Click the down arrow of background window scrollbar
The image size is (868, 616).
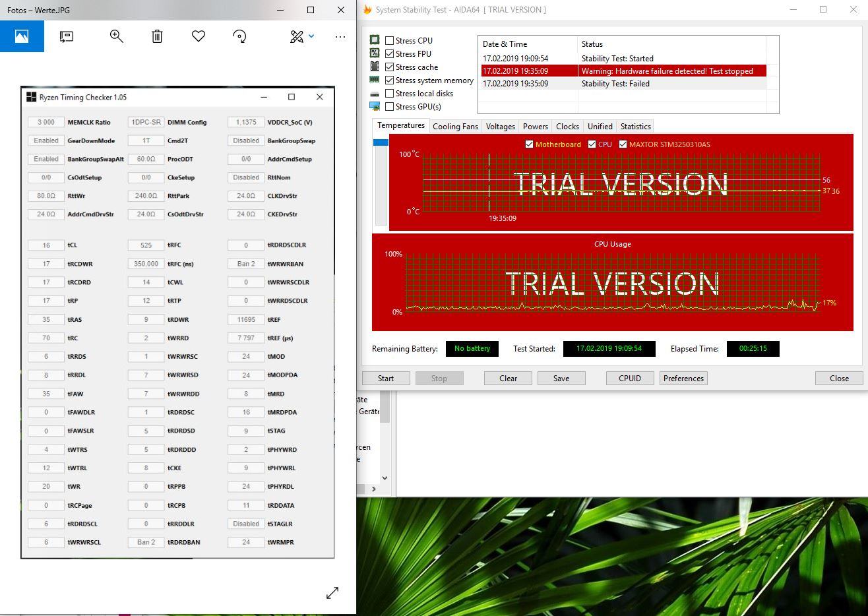[x=385, y=477]
